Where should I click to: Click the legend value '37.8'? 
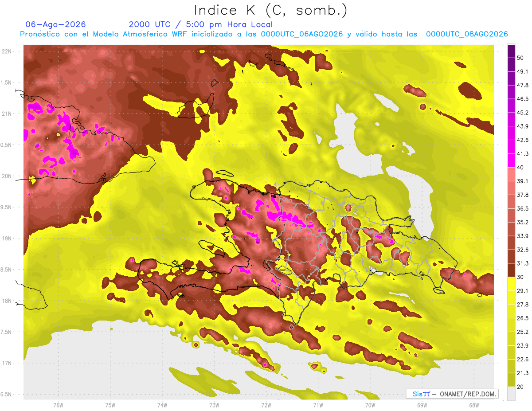523,195
